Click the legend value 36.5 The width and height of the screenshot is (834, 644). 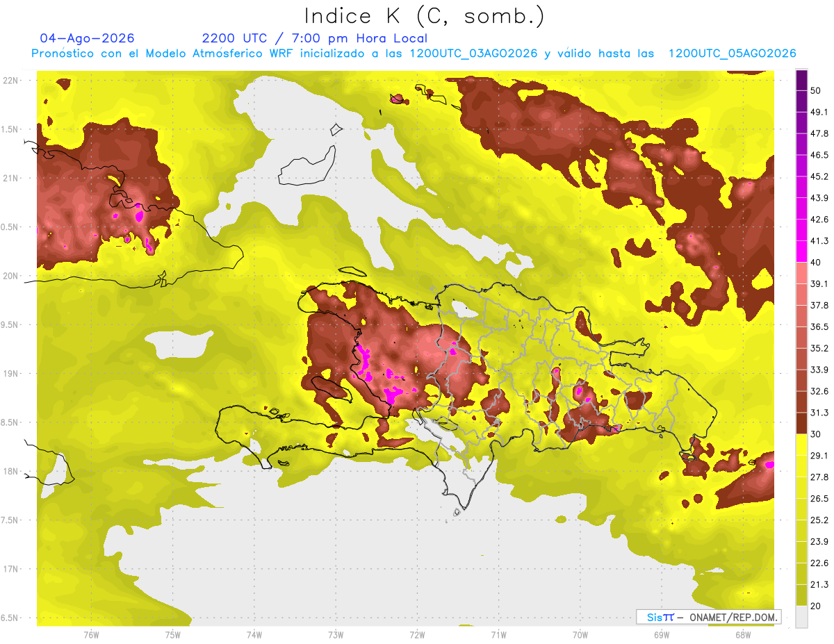tap(819, 327)
